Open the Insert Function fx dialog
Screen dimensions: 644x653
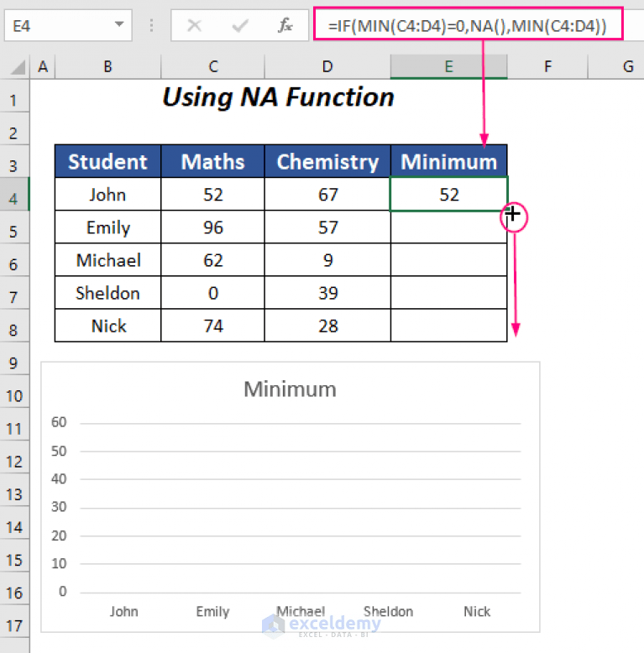tap(285, 26)
